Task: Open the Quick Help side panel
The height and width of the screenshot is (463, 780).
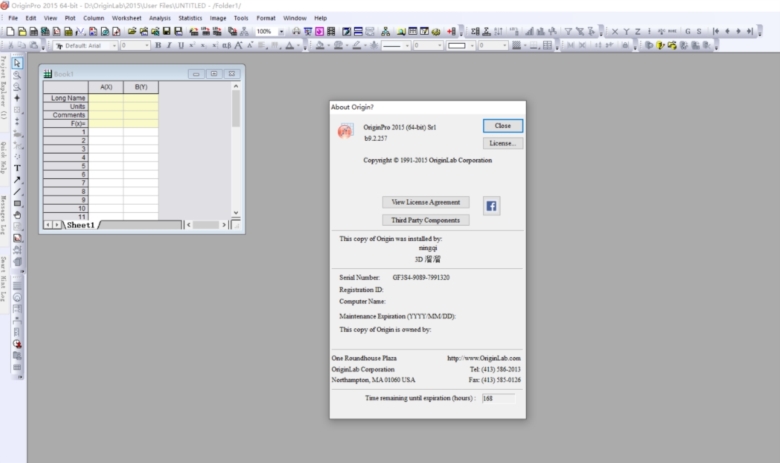Action: click(x=3, y=158)
